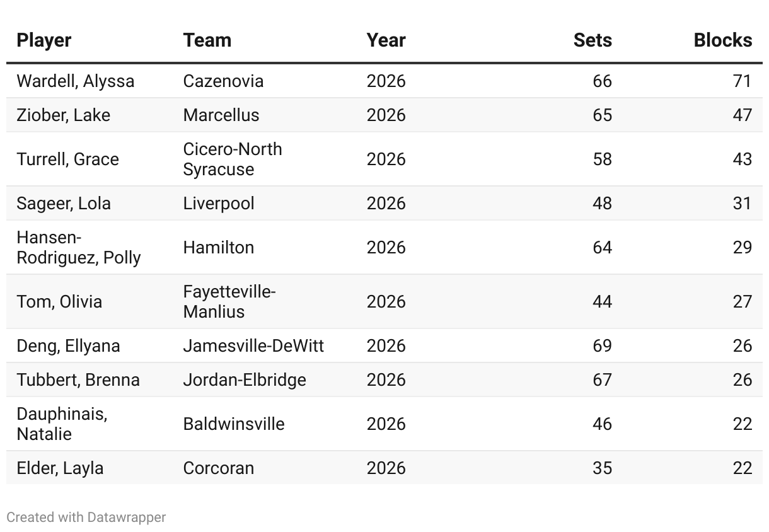Select the Hansen-Rodriguez, Polly player cell
This screenshot has width=769, height=532.
79,247
